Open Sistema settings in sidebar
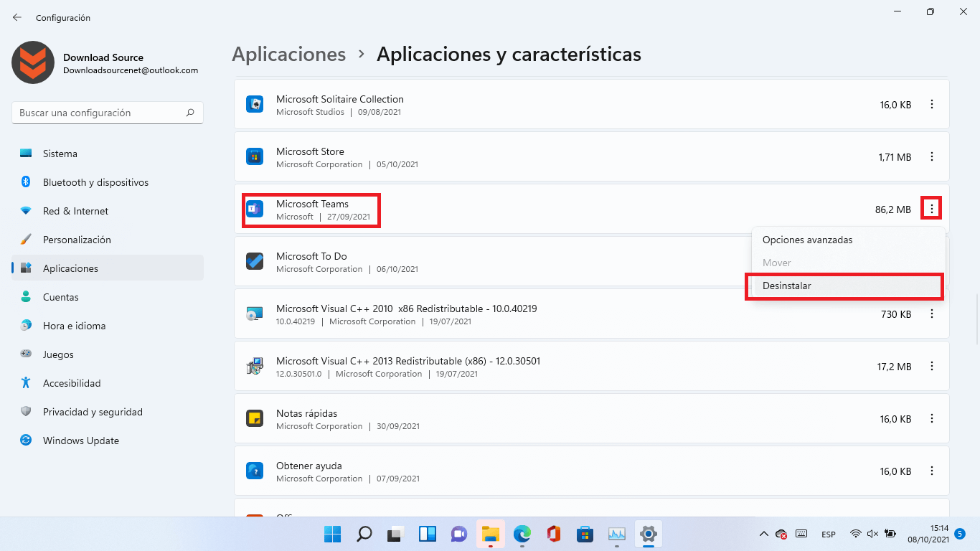This screenshot has height=551, width=980. pos(108,154)
